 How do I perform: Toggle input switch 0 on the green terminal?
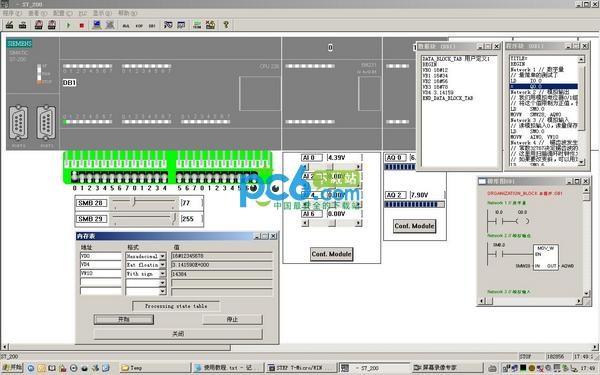[75, 176]
